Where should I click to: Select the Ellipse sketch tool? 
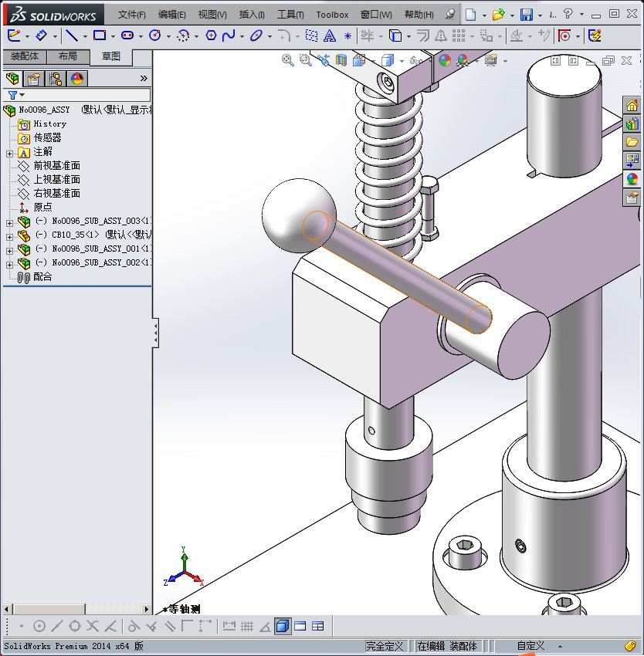pyautogui.click(x=256, y=36)
